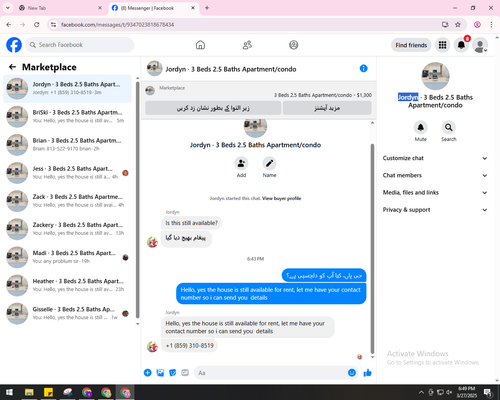Click the Search Facebook field
500x400 pixels.
coord(80,45)
